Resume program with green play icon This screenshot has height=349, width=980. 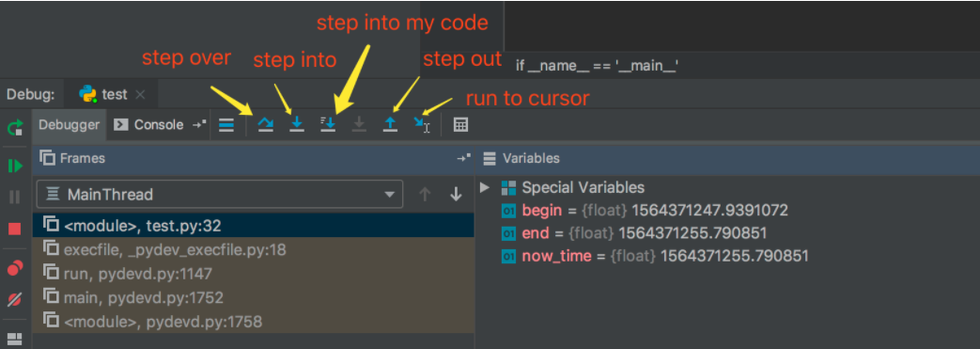tap(15, 166)
